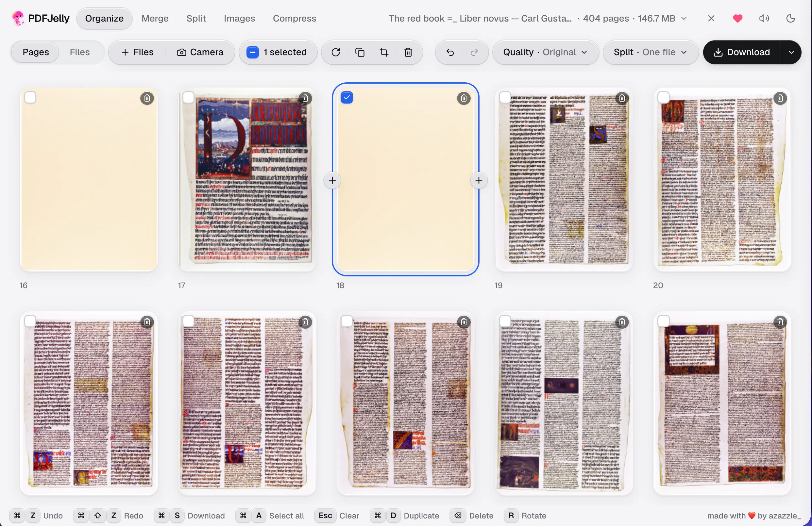Rotate the selected page with the toolbar icon
The height and width of the screenshot is (526, 812).
(x=336, y=52)
